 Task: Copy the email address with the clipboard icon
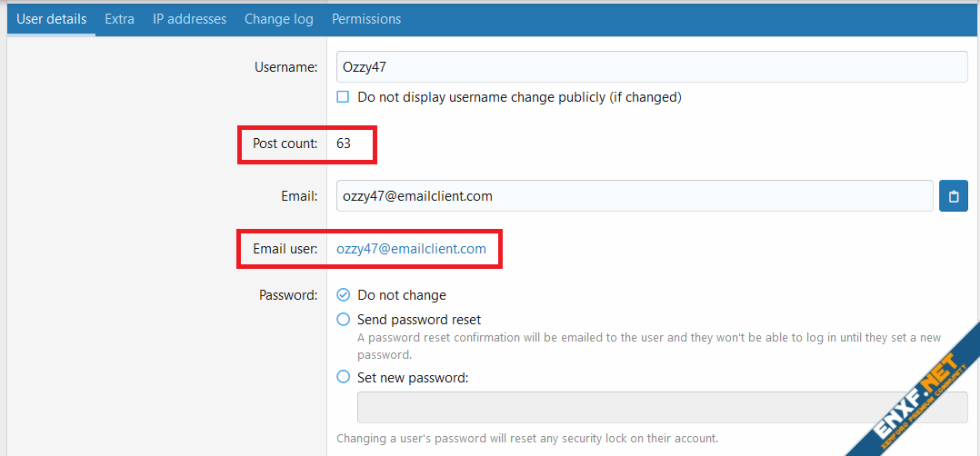tap(953, 196)
